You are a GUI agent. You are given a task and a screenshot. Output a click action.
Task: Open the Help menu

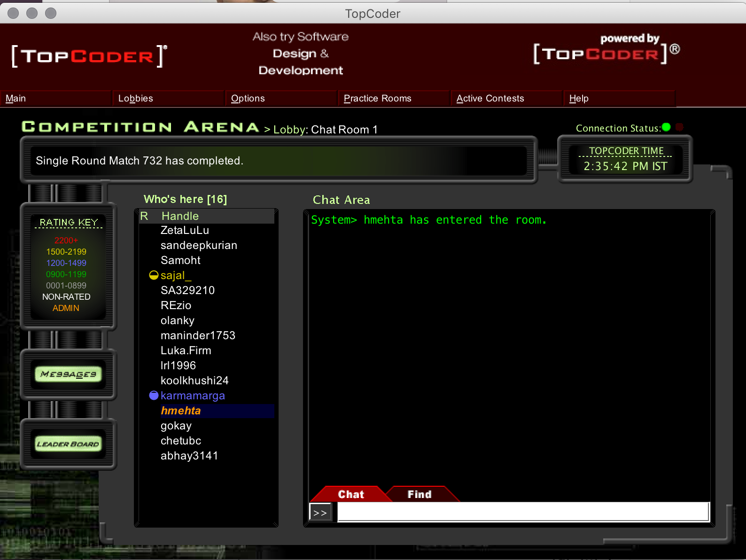(620, 99)
